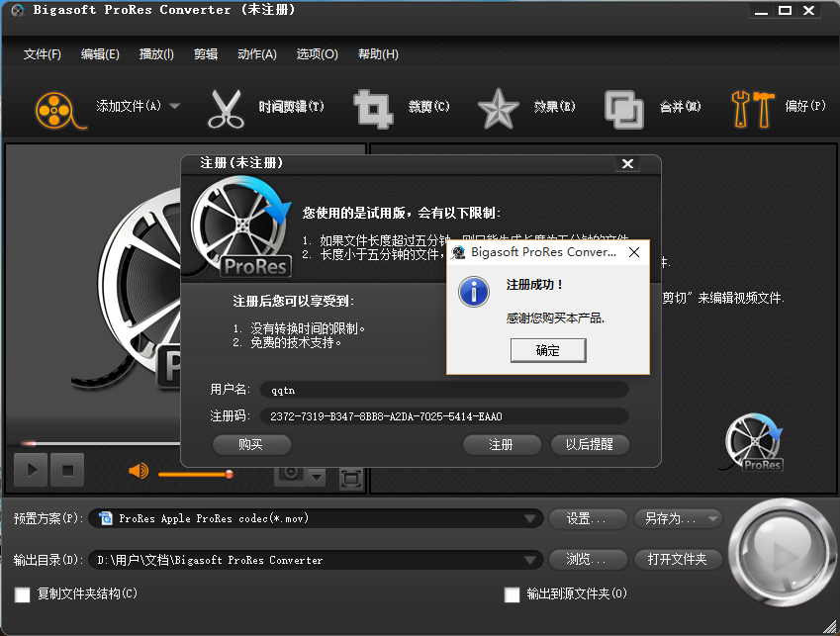
Task: Open the ProRes profile preset dropdown
Action: click(x=529, y=518)
